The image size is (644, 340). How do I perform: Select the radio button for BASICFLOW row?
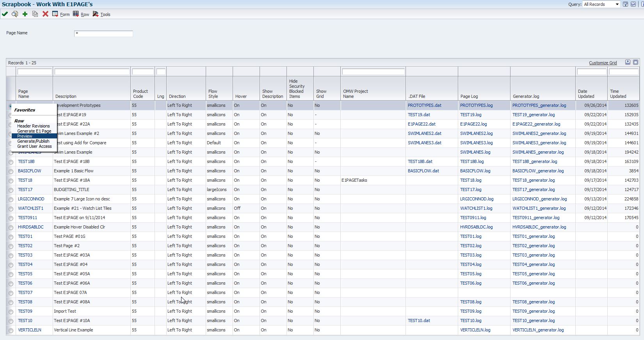[x=11, y=171]
